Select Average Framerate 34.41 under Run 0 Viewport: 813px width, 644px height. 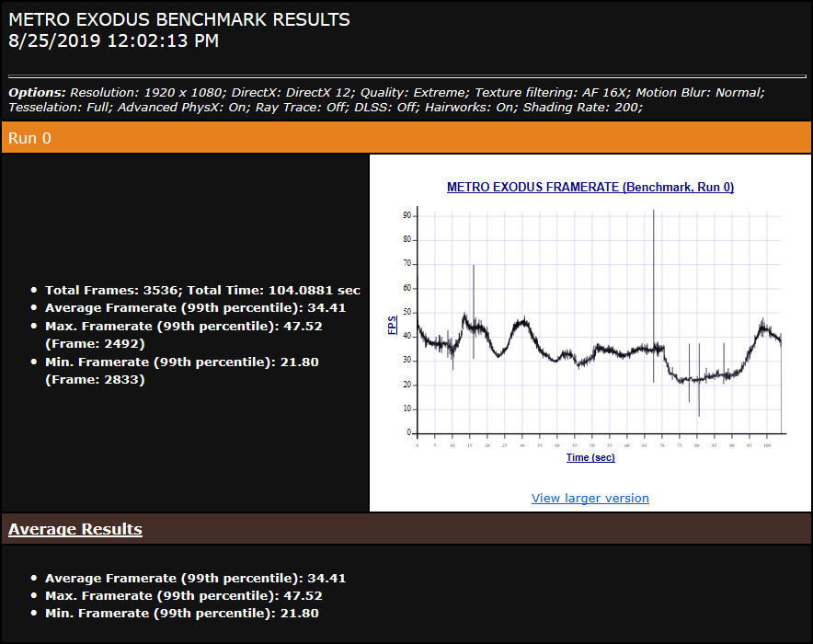pyautogui.click(x=196, y=308)
